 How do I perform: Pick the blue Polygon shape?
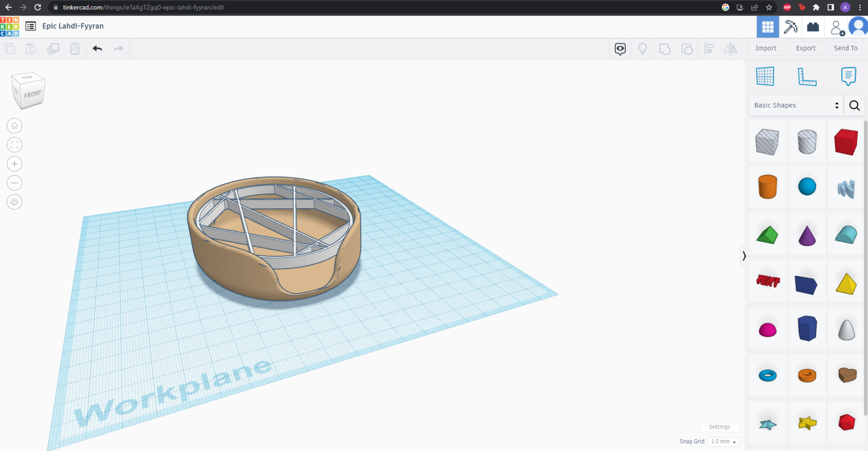pyautogui.click(x=807, y=328)
